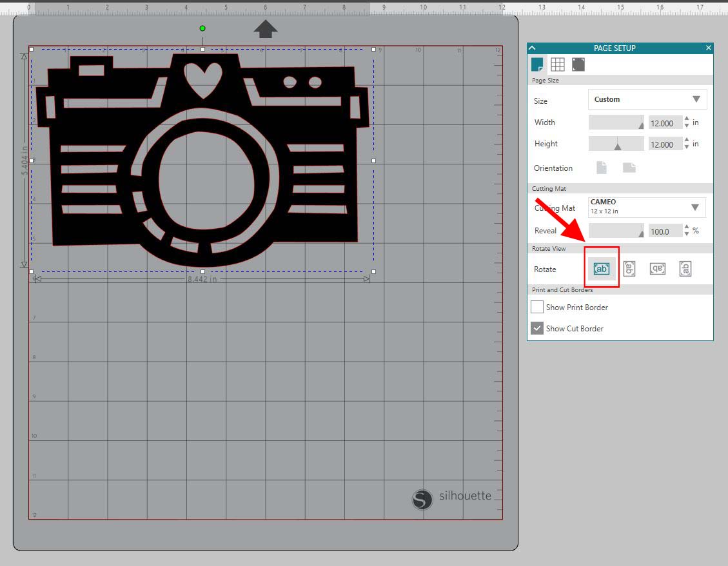Open the Registration Marks tab icon
Screen dimensions: 728x566
(x=578, y=64)
